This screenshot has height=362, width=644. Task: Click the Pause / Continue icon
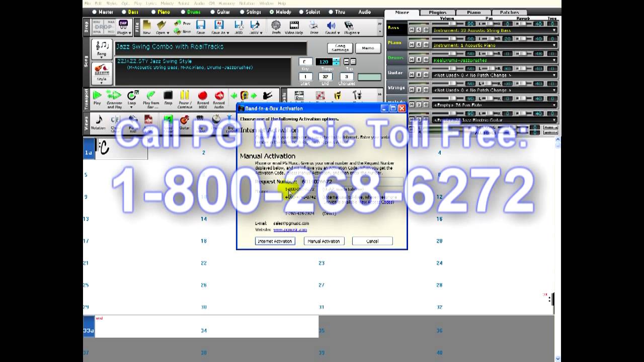(185, 99)
